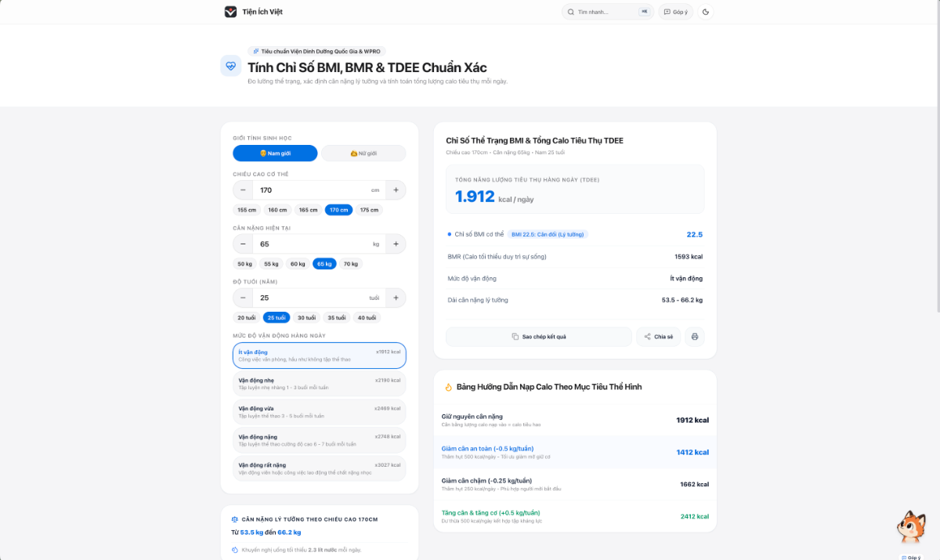
Task: Click the weight input field showing 65
Action: coord(319,244)
